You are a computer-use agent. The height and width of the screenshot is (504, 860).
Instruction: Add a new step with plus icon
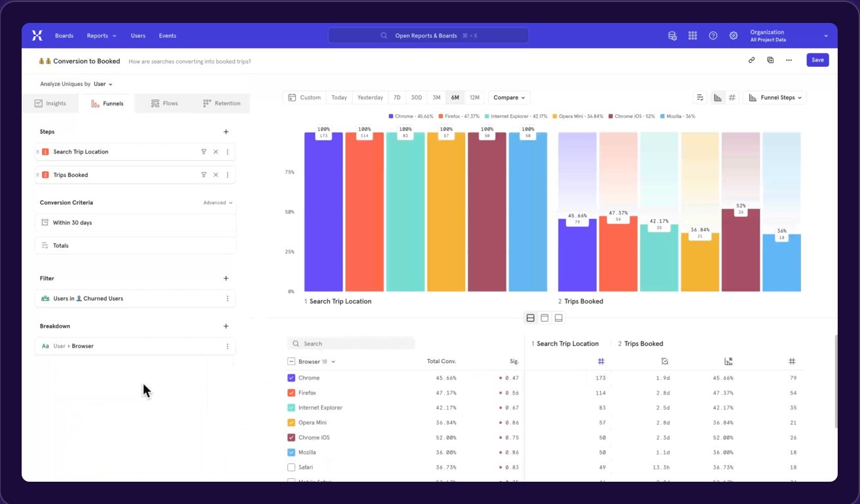(x=226, y=132)
